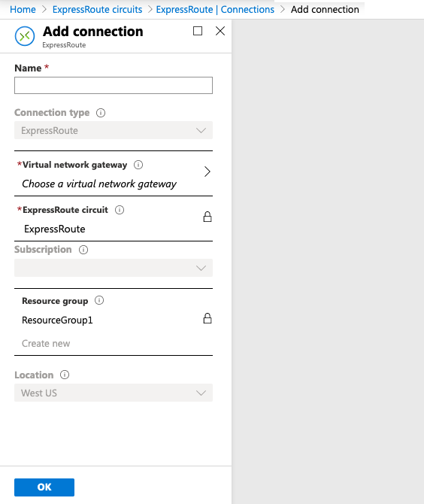Open Connection type info tooltip

(101, 113)
